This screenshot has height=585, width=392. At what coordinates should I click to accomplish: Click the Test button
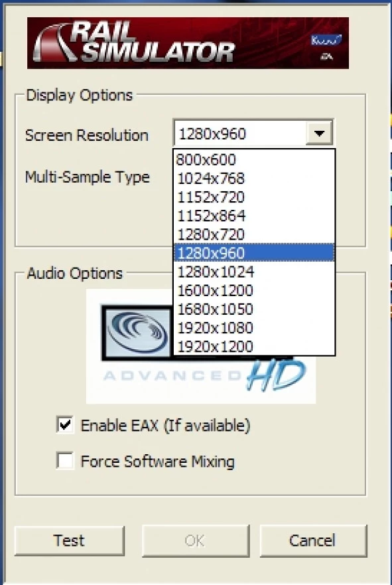point(69,541)
